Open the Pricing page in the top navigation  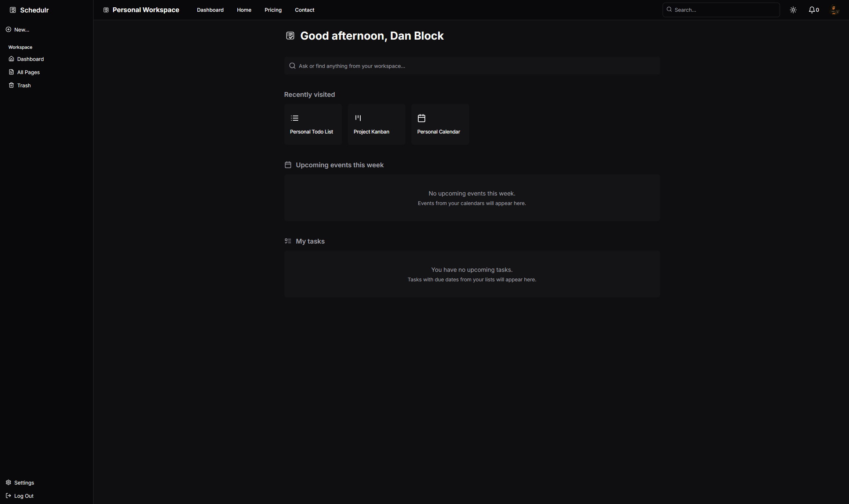coord(273,10)
